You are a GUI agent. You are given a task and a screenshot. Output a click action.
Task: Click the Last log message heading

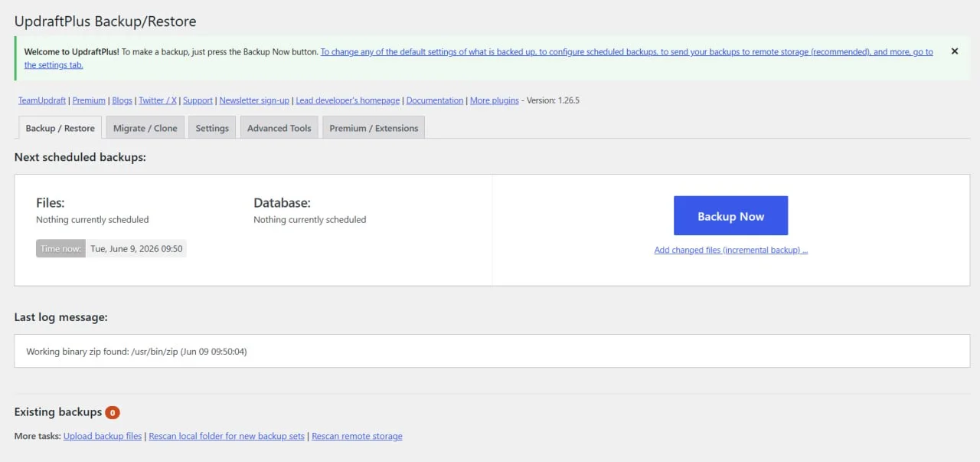pos(60,316)
